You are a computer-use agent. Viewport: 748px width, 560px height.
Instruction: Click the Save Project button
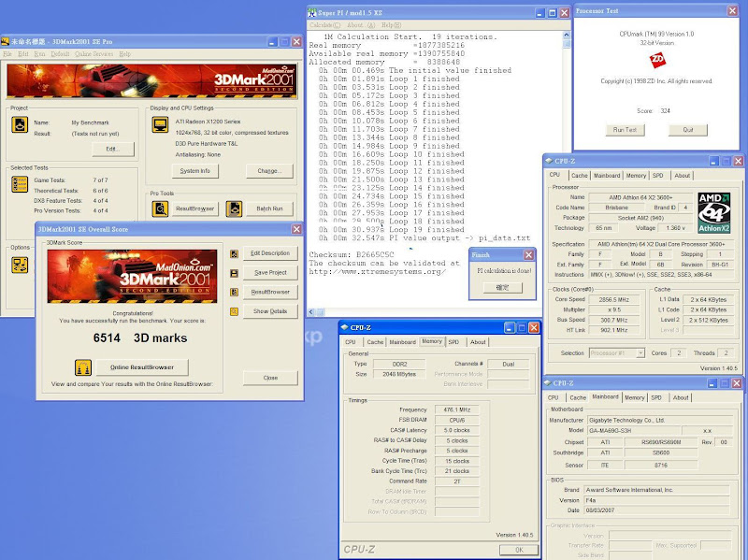click(x=270, y=273)
